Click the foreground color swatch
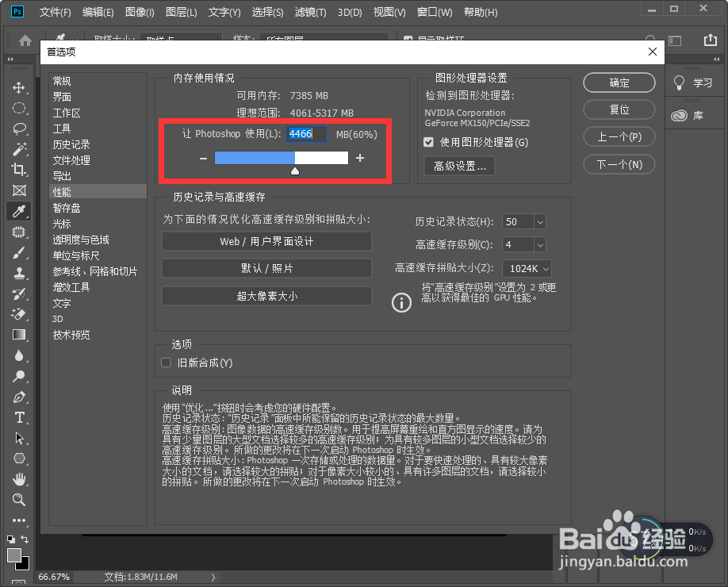The width and height of the screenshot is (728, 587). [x=14, y=555]
